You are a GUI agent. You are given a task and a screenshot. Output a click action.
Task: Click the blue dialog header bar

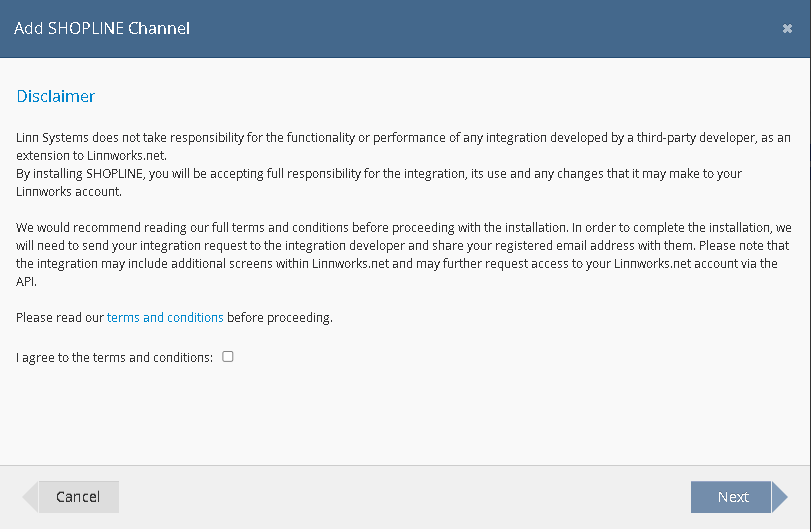coord(450,28)
